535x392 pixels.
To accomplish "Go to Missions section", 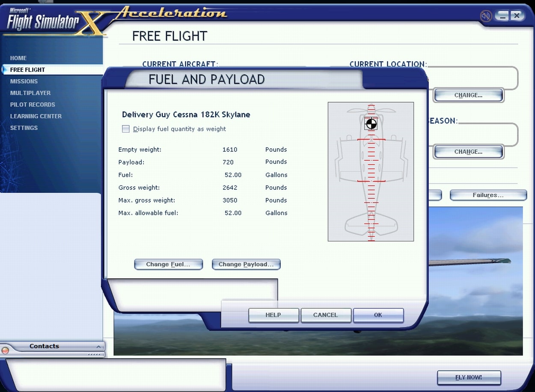I will coord(24,81).
